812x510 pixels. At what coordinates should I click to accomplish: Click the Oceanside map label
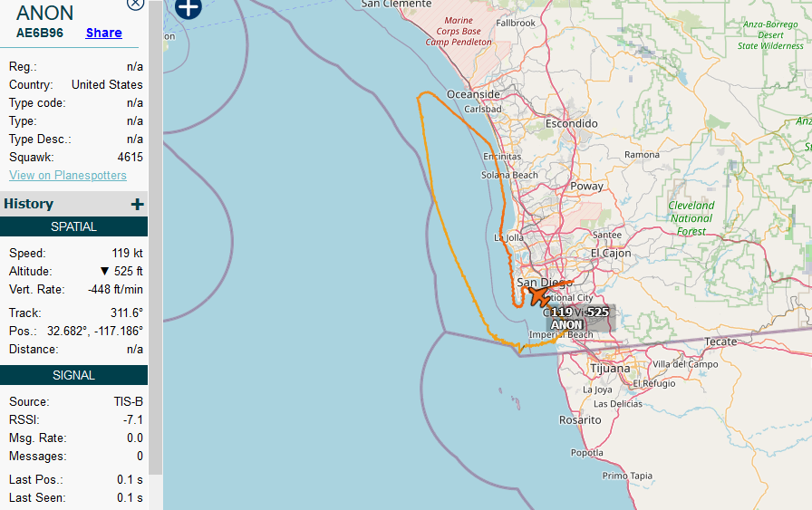[x=473, y=94]
